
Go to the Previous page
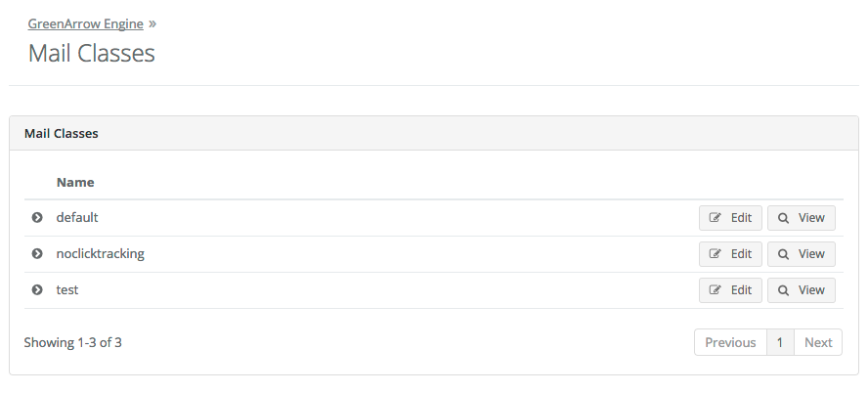tap(730, 342)
